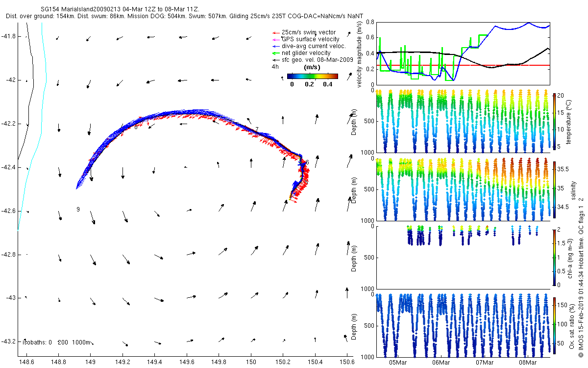
Task: Click the blue dive-avg current legend arrow
Action: coord(276,46)
